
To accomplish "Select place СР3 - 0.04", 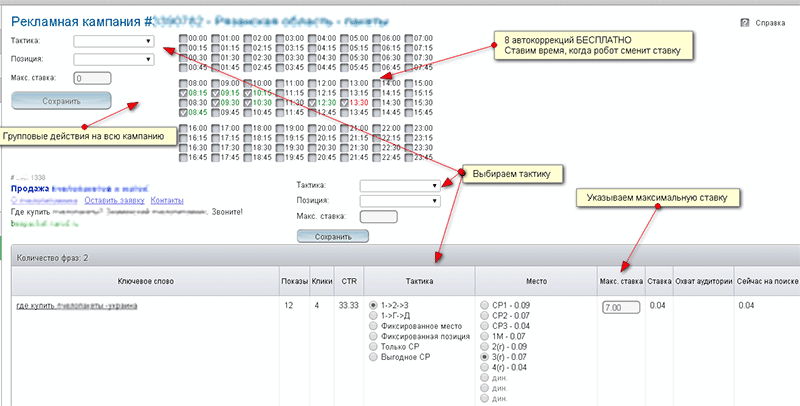I will point(485,326).
